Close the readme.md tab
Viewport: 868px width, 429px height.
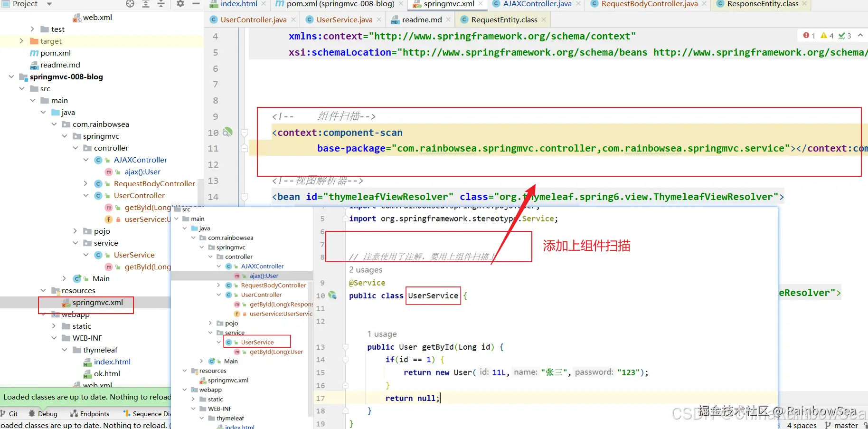point(448,19)
